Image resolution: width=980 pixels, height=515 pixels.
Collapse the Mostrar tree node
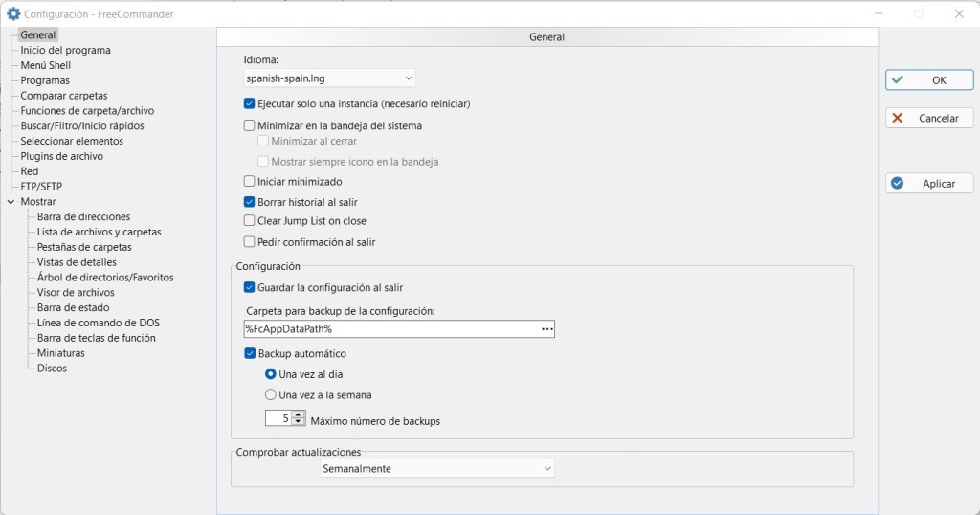(11, 202)
